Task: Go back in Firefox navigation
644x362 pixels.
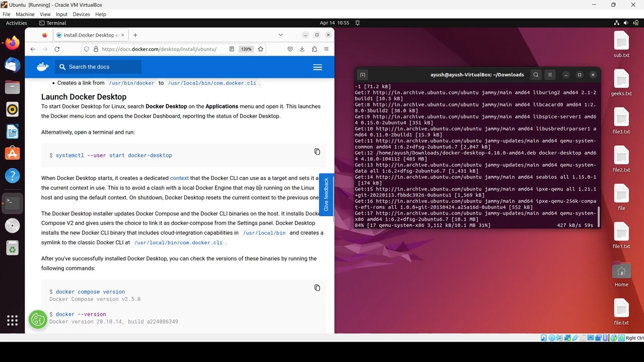Action: pos(33,49)
